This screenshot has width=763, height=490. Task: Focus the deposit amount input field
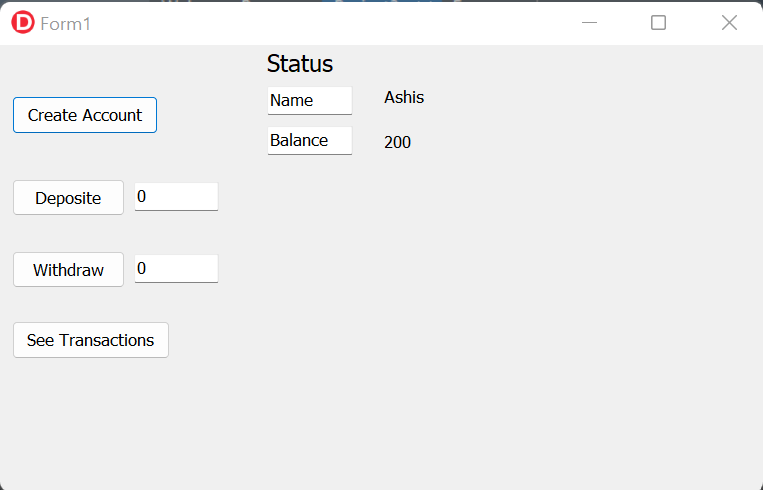176,197
